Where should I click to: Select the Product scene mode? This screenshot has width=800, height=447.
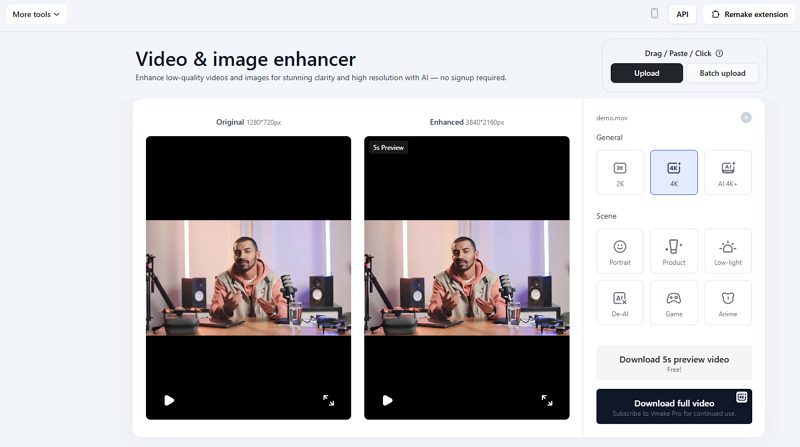pyautogui.click(x=673, y=251)
